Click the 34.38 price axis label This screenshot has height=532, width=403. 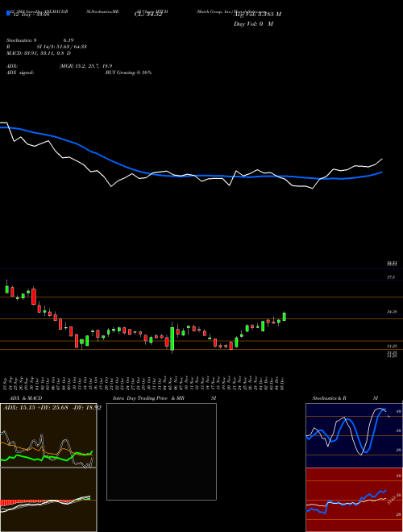[392, 311]
